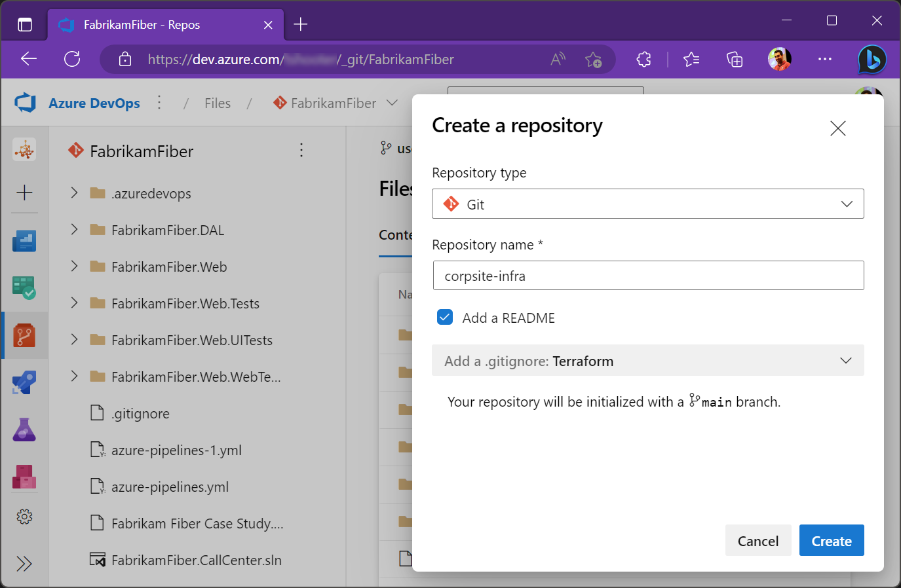Select the FabrikamFiber.Web.Tests folder name

click(x=185, y=303)
